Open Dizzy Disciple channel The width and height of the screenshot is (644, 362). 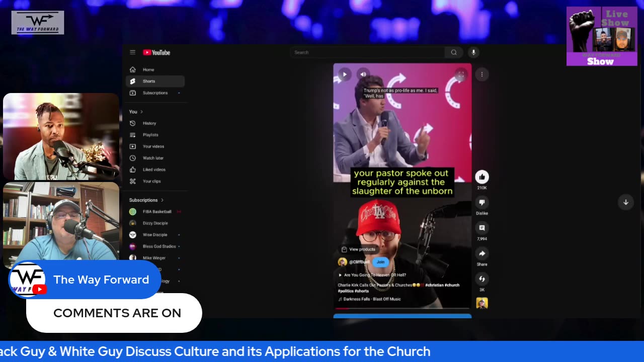(155, 223)
